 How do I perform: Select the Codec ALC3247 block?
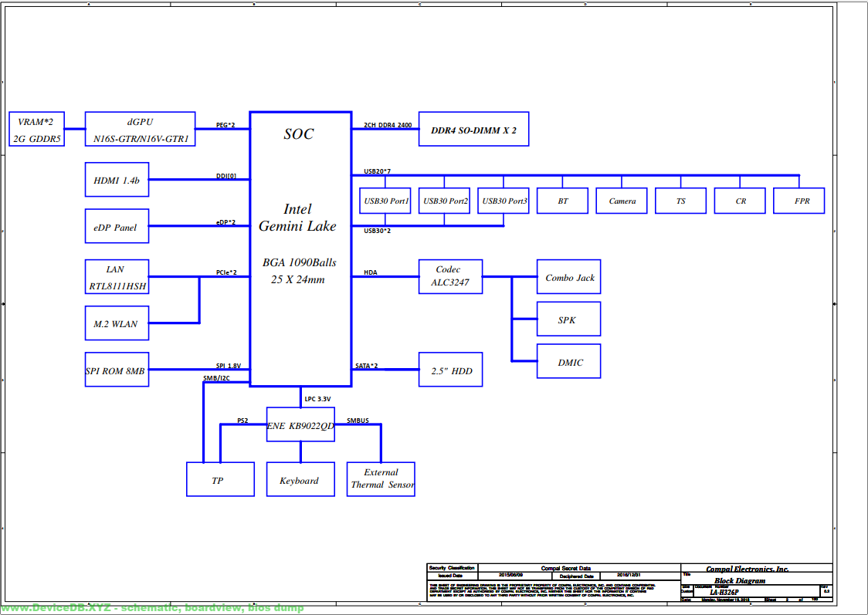click(x=451, y=276)
